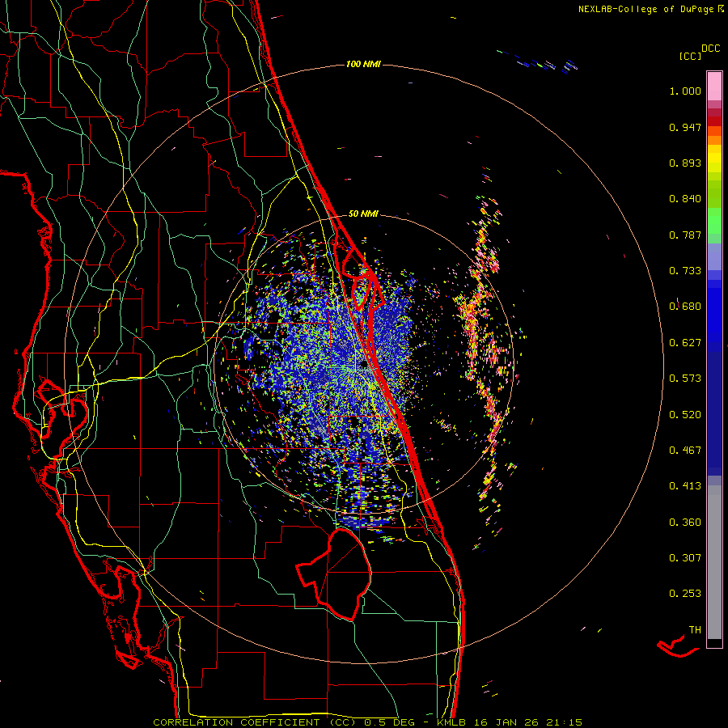Click the DCC label above the color scale
Image resolution: width=728 pixels, height=728 pixels.
(711, 49)
